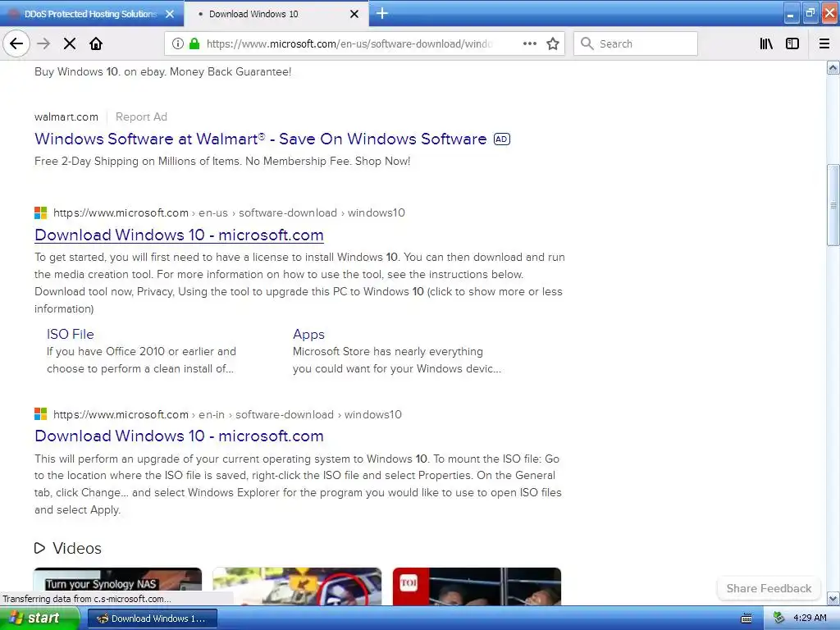Click Microsoft logo beside en-in result URL
Viewport: 840px width, 630px height.
pos(41,414)
